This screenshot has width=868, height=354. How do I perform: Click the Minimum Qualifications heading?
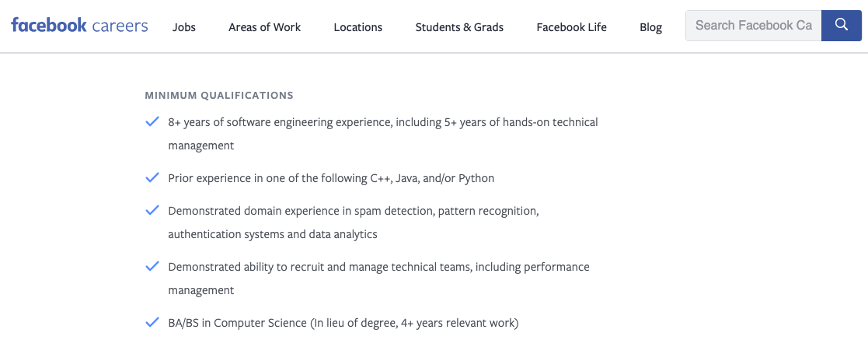pos(219,95)
